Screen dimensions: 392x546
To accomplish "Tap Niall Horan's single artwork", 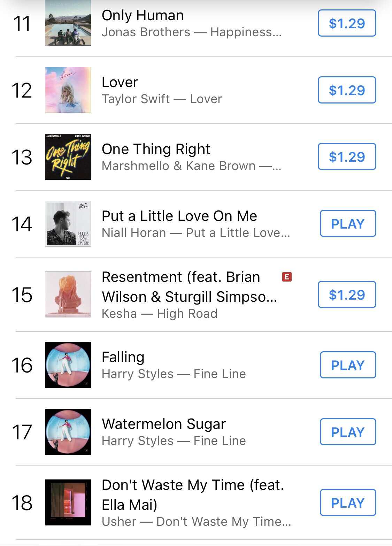I will (x=68, y=224).
